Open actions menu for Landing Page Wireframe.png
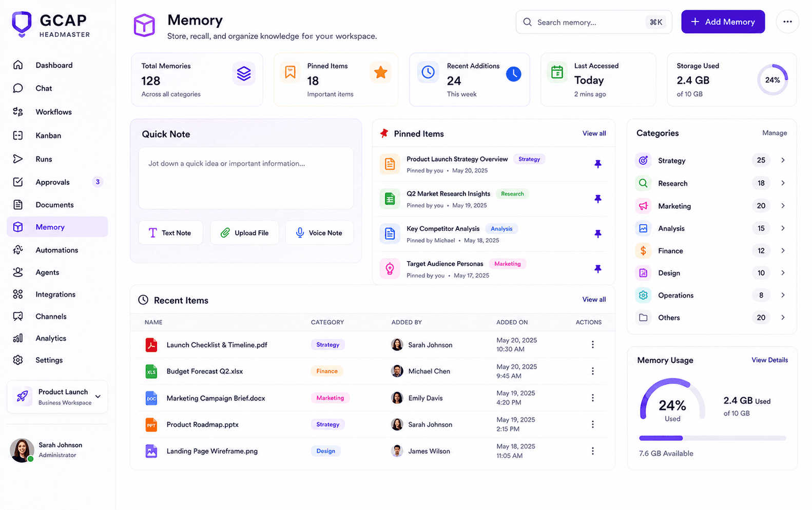This screenshot has height=510, width=812. pos(592,451)
